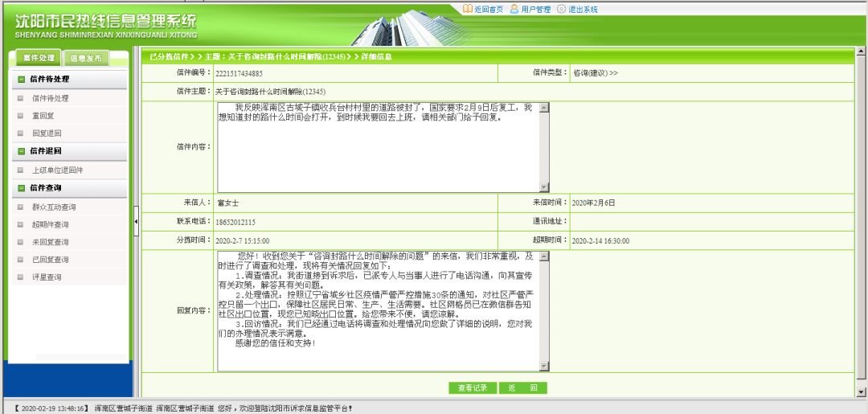Click the 查看记录 button
The width and height of the screenshot is (868, 414).
pos(473,388)
